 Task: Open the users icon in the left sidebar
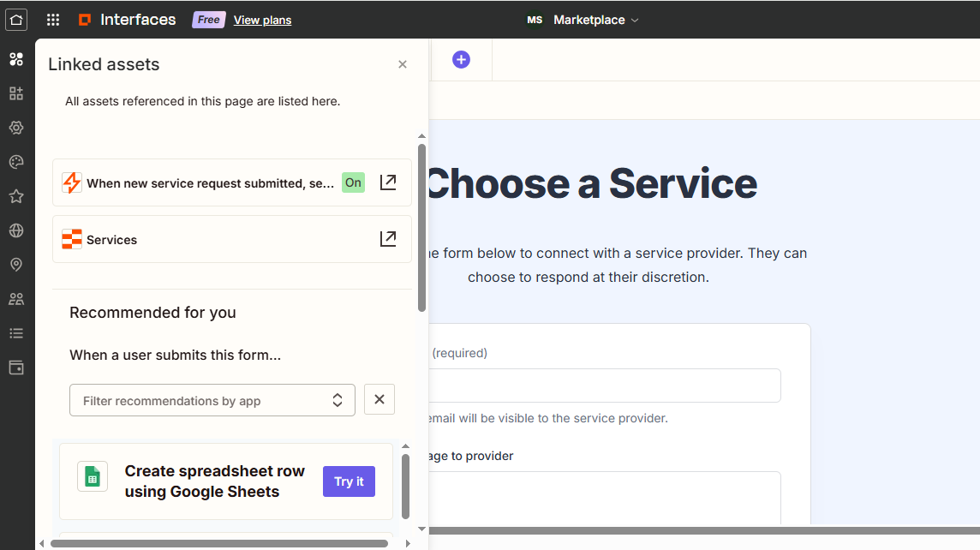pos(15,299)
